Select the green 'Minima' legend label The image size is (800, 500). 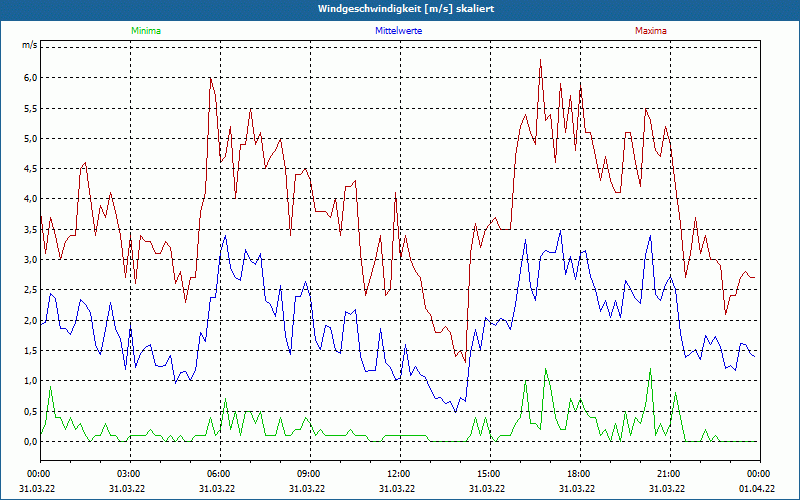pyautogui.click(x=146, y=31)
